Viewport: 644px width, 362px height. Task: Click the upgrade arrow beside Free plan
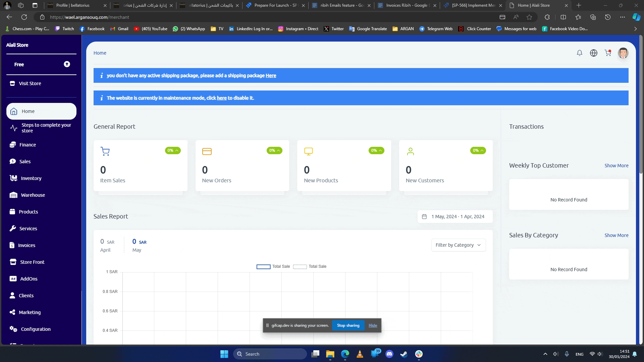click(x=67, y=64)
